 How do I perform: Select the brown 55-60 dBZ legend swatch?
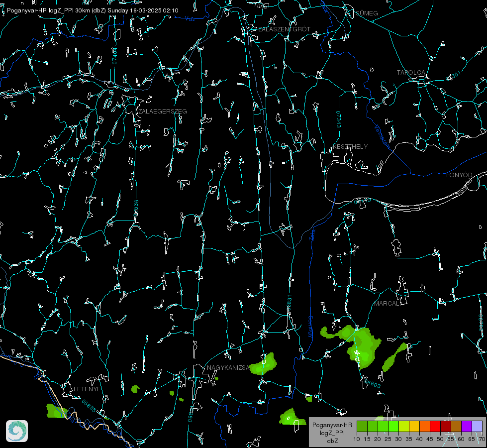click(456, 426)
